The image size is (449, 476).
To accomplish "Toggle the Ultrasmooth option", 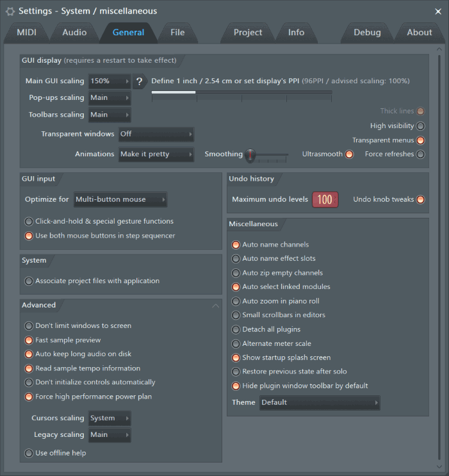I will (x=349, y=154).
